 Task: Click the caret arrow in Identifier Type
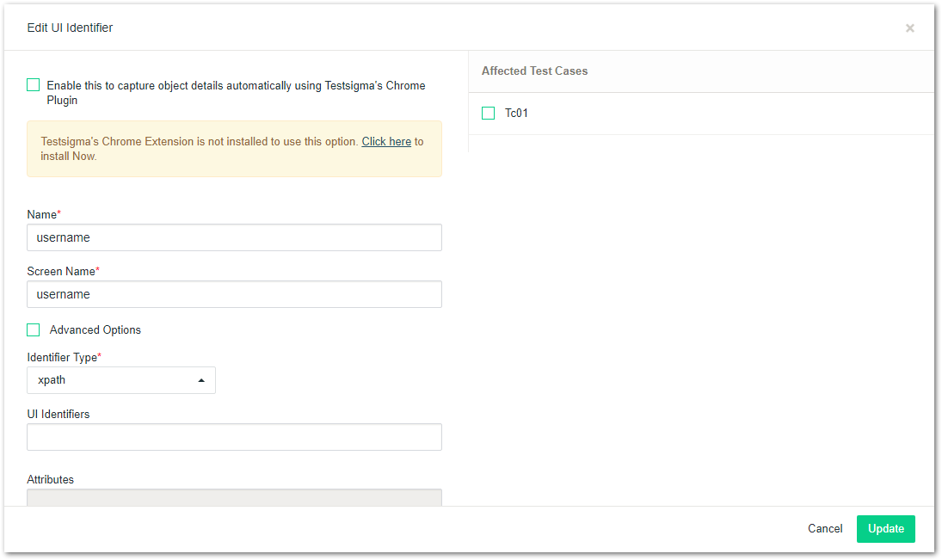(x=201, y=380)
